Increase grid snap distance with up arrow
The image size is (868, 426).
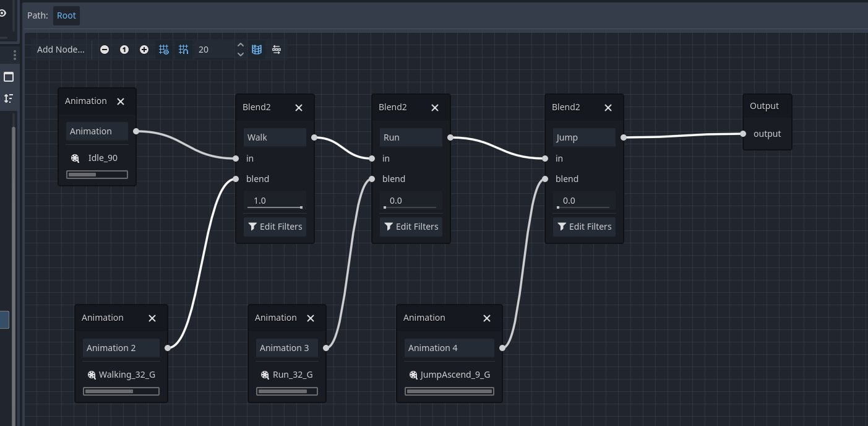pyautogui.click(x=241, y=45)
